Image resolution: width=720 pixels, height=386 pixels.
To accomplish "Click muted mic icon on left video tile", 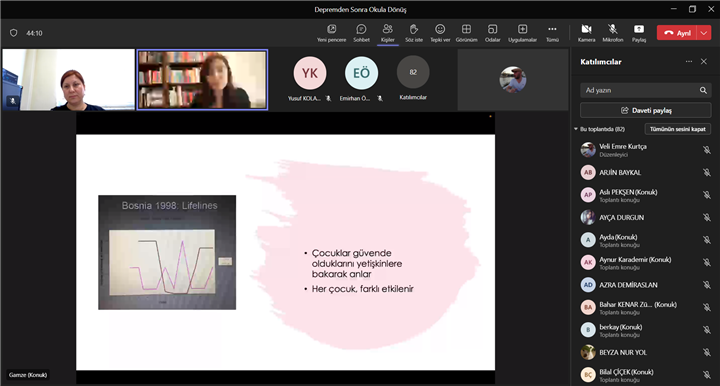I will (12, 101).
